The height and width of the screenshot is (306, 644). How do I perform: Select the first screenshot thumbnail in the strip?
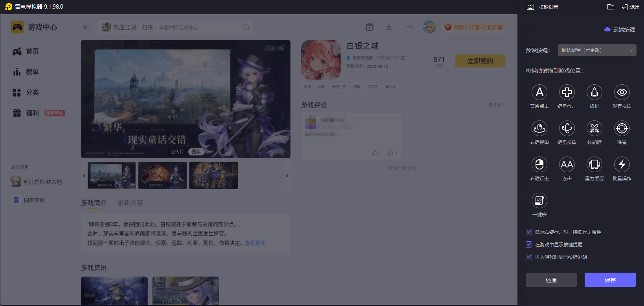tap(112, 175)
